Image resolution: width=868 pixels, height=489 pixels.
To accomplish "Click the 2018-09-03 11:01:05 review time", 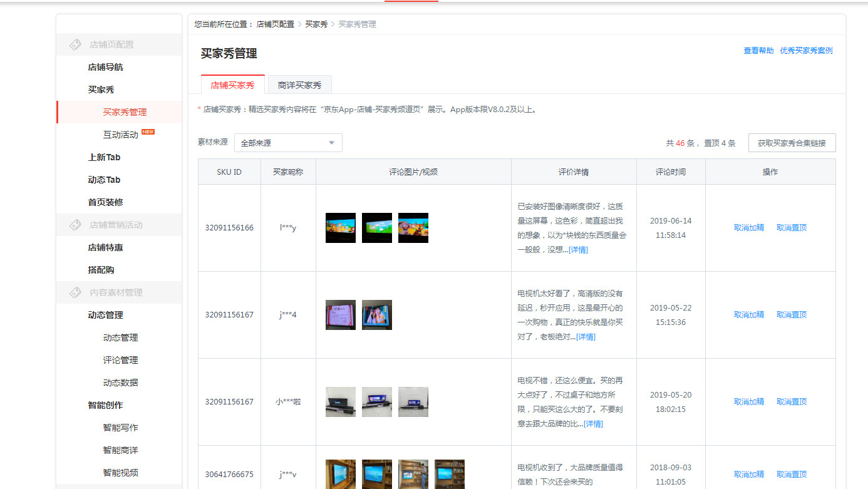I will pyautogui.click(x=671, y=475).
